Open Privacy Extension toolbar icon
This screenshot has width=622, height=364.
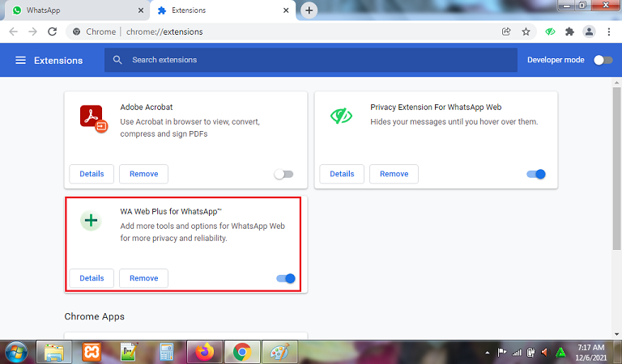[550, 32]
